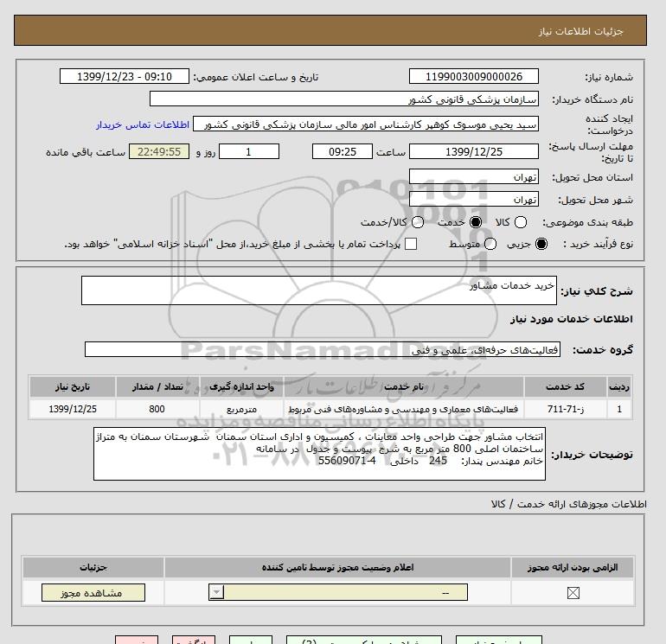Click the ردیف column header
This screenshot has width=666, height=644.
coord(619,386)
